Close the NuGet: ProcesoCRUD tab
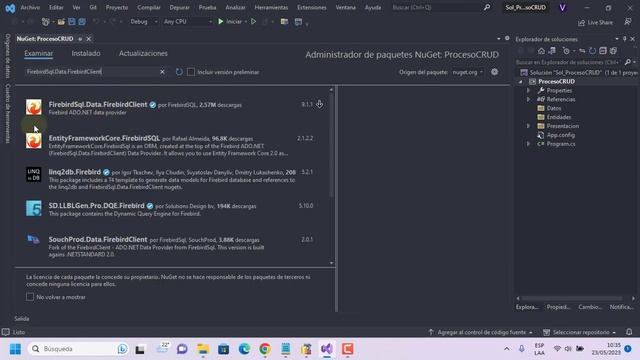640x360 pixels. 89,39
